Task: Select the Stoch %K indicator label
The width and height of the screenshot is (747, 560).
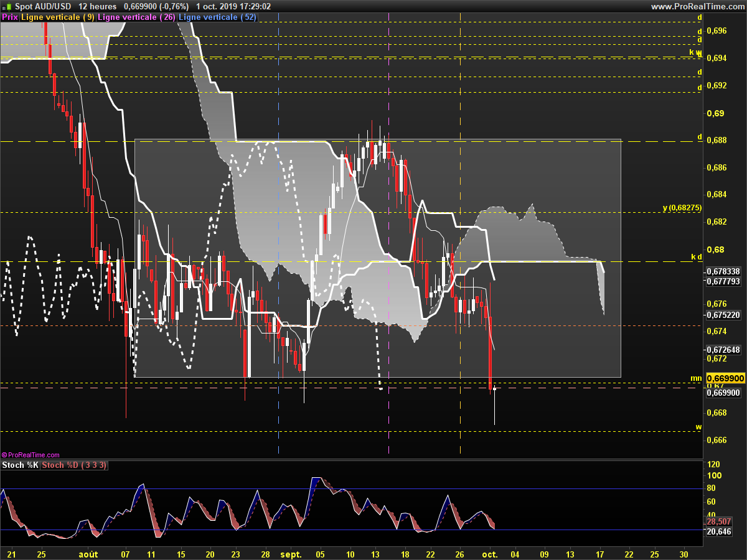Action: (x=21, y=465)
